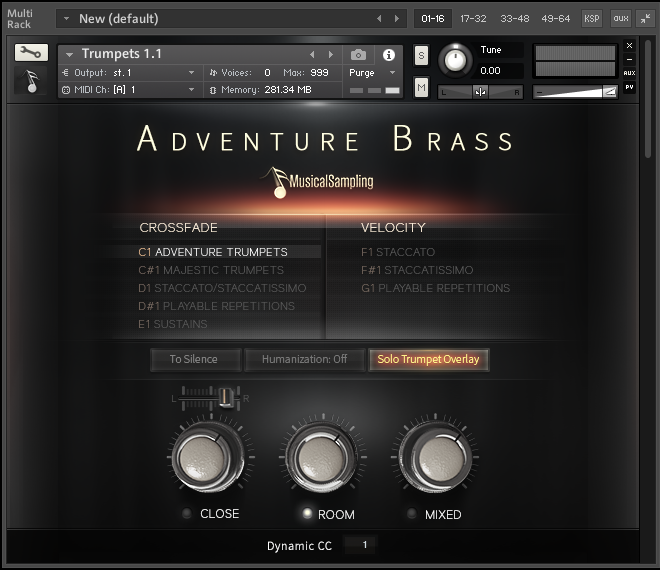660x570 pixels.
Task: Select F1 Staccato velocity articulation
Action: (x=398, y=252)
